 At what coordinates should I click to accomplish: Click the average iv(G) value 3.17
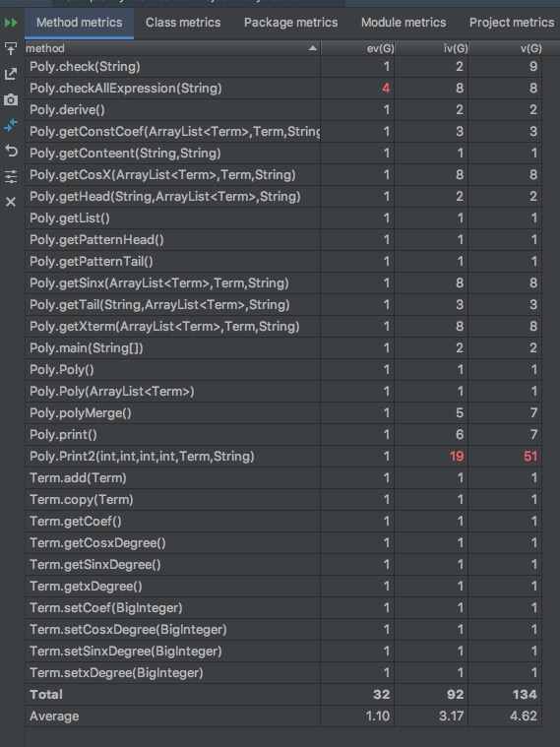[451, 716]
